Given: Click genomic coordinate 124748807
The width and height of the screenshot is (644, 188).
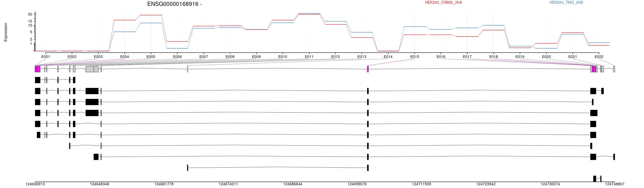Looking at the screenshot, I should point(615,184).
